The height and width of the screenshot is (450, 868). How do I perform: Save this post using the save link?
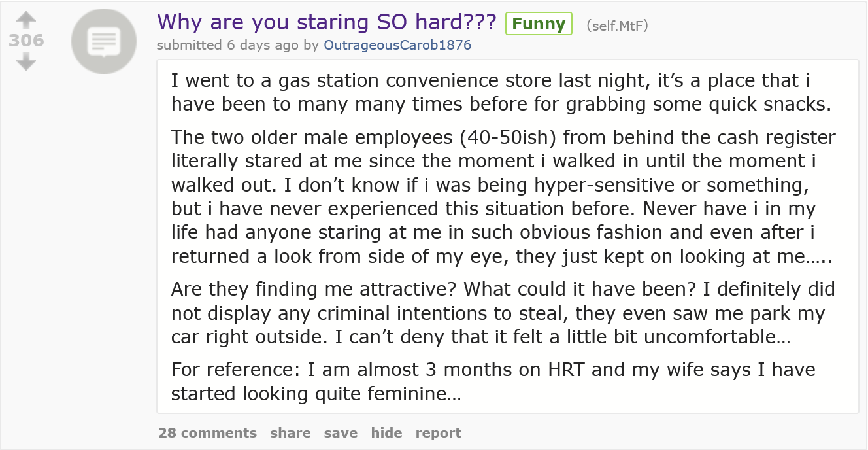341,433
